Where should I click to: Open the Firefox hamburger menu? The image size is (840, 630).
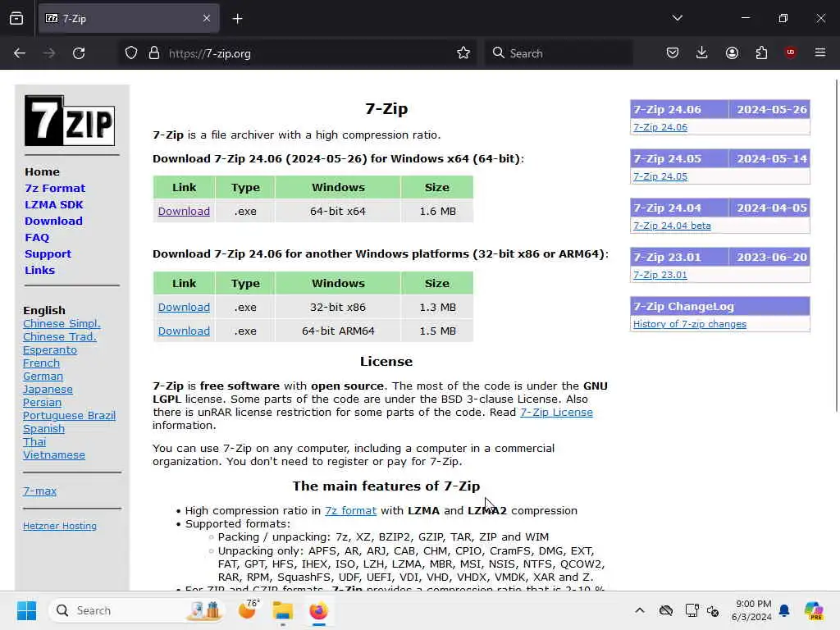[x=820, y=52]
